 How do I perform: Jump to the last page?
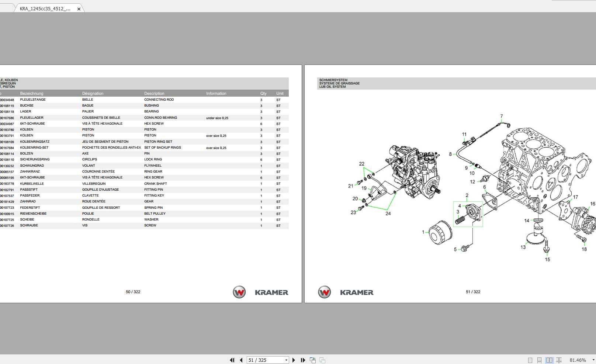point(303,360)
